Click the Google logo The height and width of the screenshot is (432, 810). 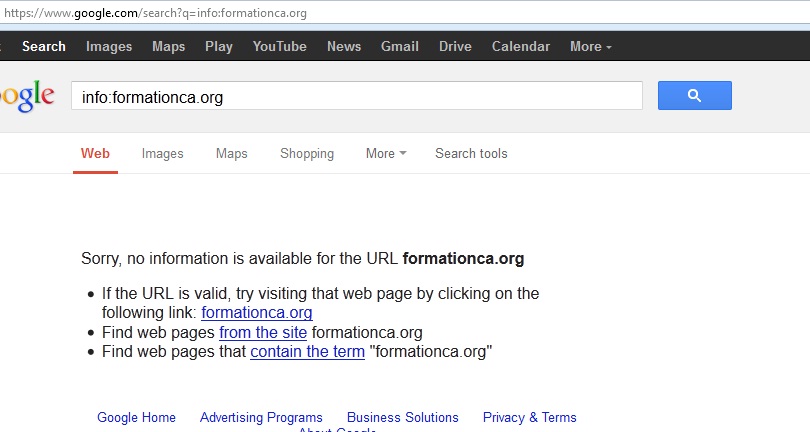pyautogui.click(x=27, y=96)
